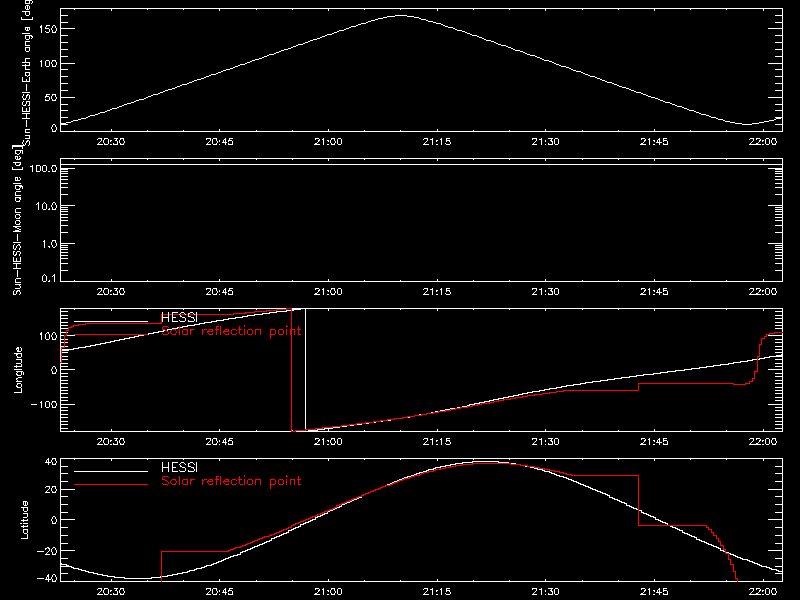The width and height of the screenshot is (800, 600).
Task: Click the Sun-HESSI-Earth angle axis title
Action: pos(27,72)
